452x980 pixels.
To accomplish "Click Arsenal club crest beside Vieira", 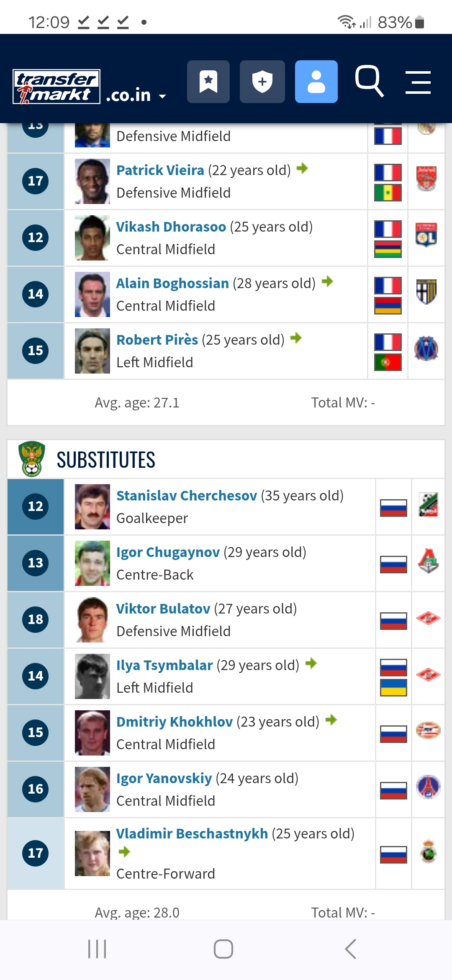I will 426,178.
